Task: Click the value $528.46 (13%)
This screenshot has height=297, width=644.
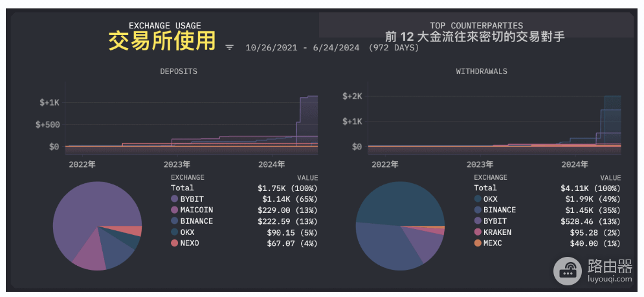Action: pyautogui.click(x=591, y=221)
